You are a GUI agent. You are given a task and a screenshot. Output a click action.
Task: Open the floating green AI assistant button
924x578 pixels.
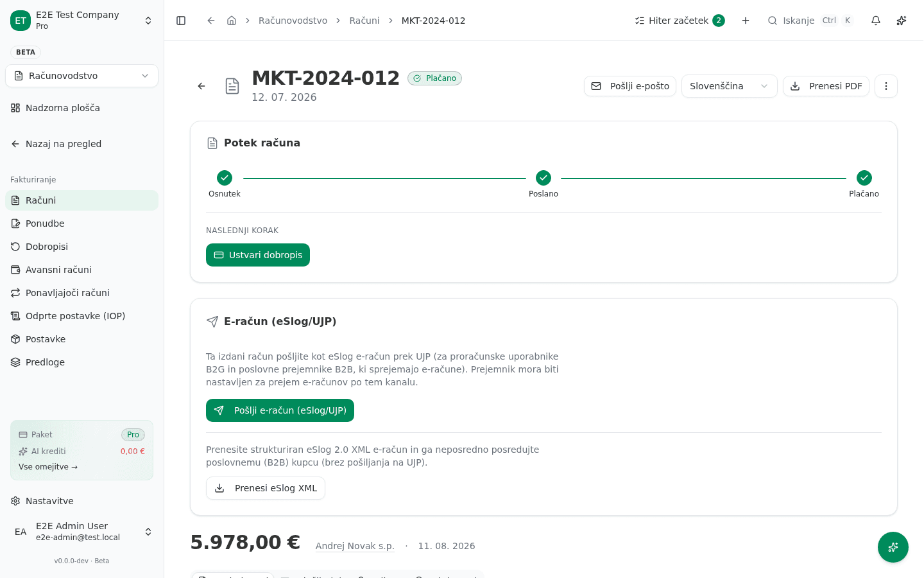pyautogui.click(x=893, y=547)
